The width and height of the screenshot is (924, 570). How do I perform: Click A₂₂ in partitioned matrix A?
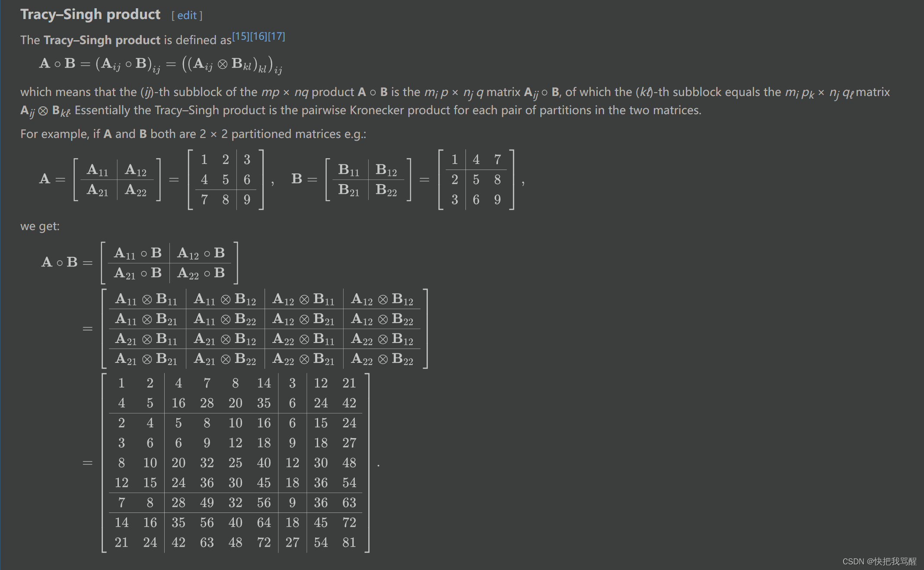pos(135,190)
